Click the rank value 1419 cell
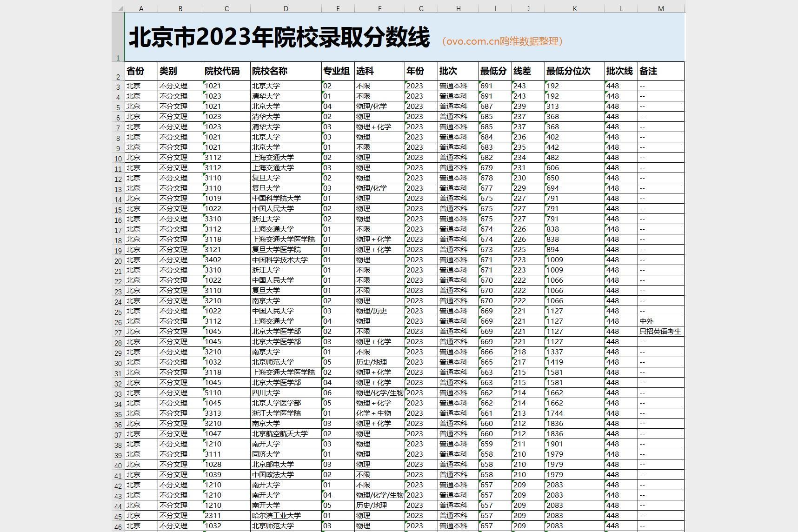The width and height of the screenshot is (798, 532). 575,362
